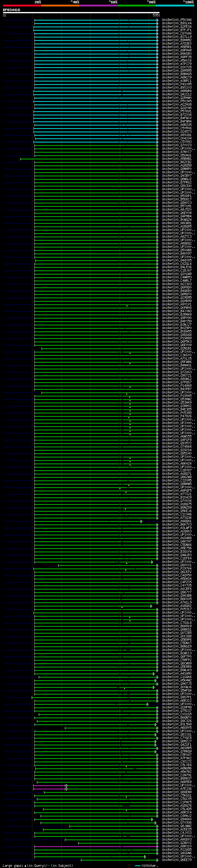Open hit UniRef100_B9SLK4
The width and height of the screenshot is (197, 868).
pyautogui.click(x=177, y=23)
